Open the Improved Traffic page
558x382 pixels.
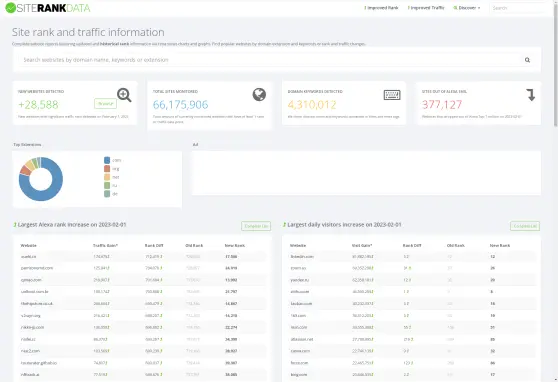point(426,8)
